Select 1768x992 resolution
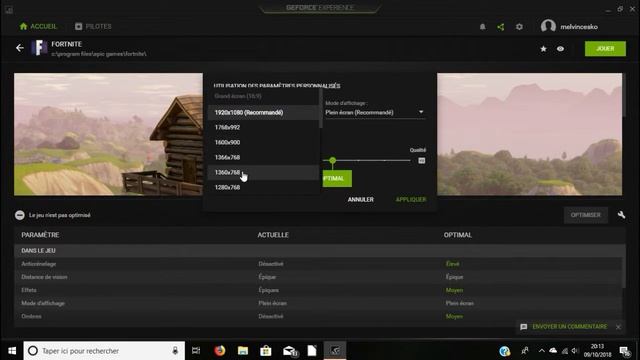This screenshot has width=640, height=360. point(264,127)
